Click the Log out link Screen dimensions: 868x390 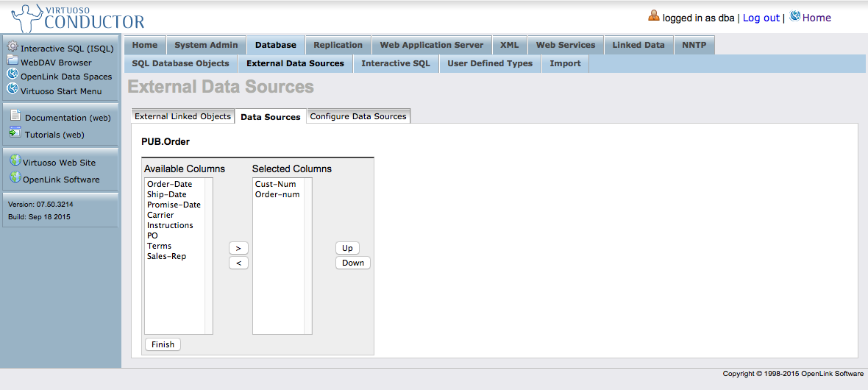point(761,18)
